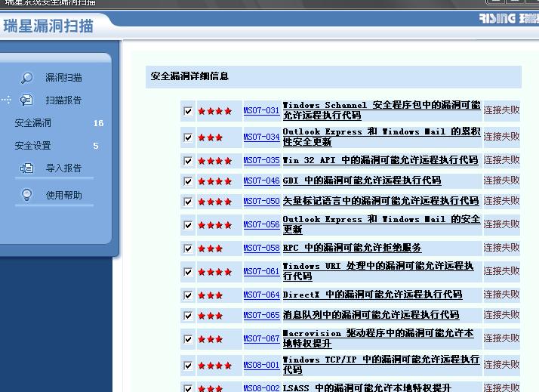
Task: Click the Outlook Express 的安全更新 title
Action: 381,224
